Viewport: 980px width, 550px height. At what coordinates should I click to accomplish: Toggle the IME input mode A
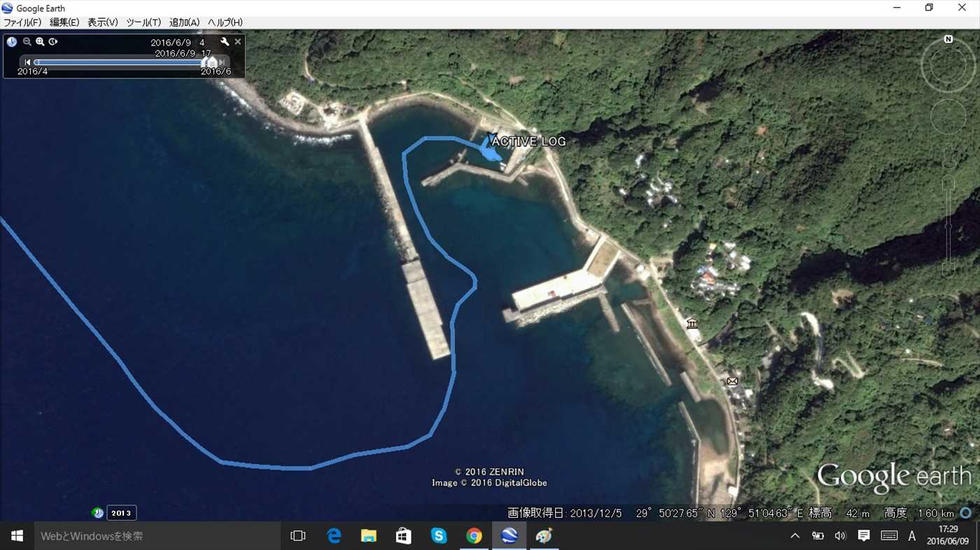click(912, 536)
